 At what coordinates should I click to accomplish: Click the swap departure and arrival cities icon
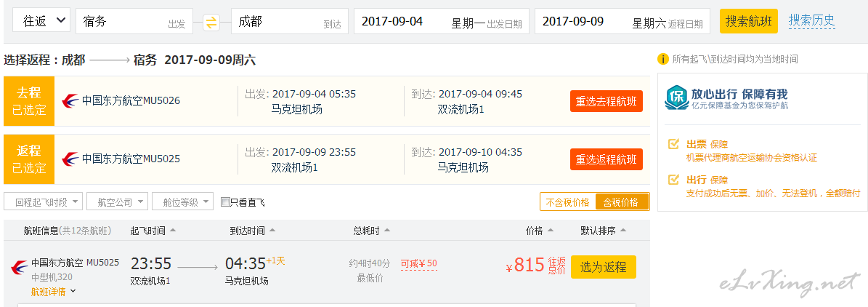tap(211, 23)
